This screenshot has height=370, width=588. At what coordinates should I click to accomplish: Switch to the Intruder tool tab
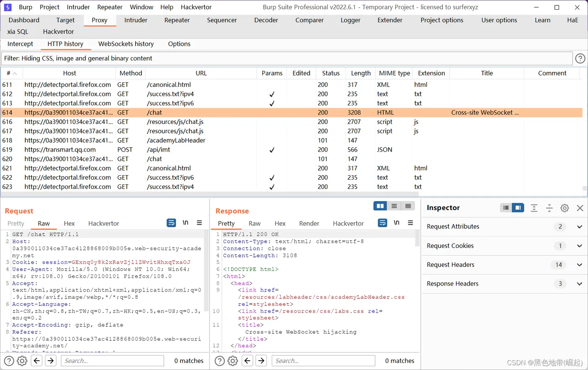(136, 20)
